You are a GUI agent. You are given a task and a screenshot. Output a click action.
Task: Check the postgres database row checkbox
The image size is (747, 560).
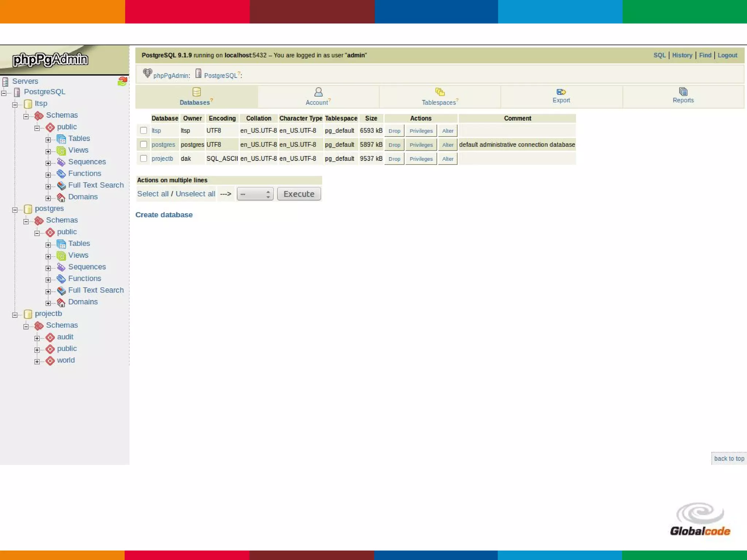tap(143, 145)
